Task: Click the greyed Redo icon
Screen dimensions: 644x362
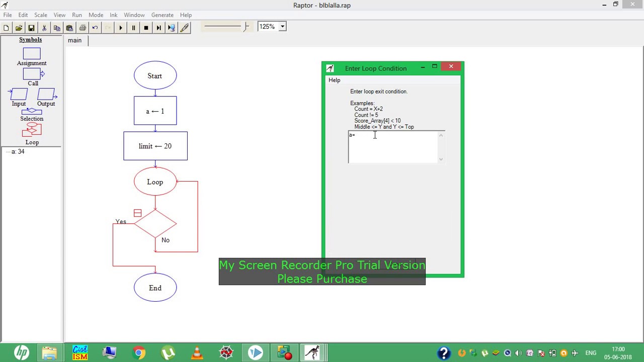Action: click(108, 28)
